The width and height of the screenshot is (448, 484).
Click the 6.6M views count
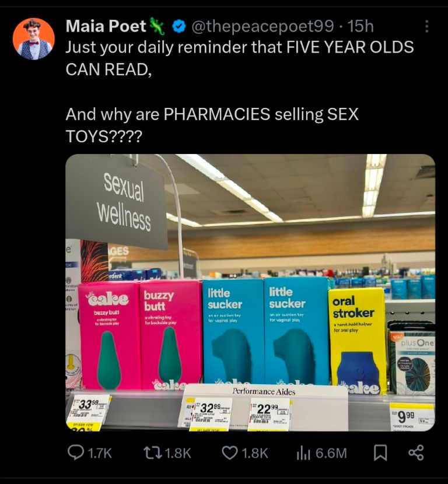click(331, 454)
